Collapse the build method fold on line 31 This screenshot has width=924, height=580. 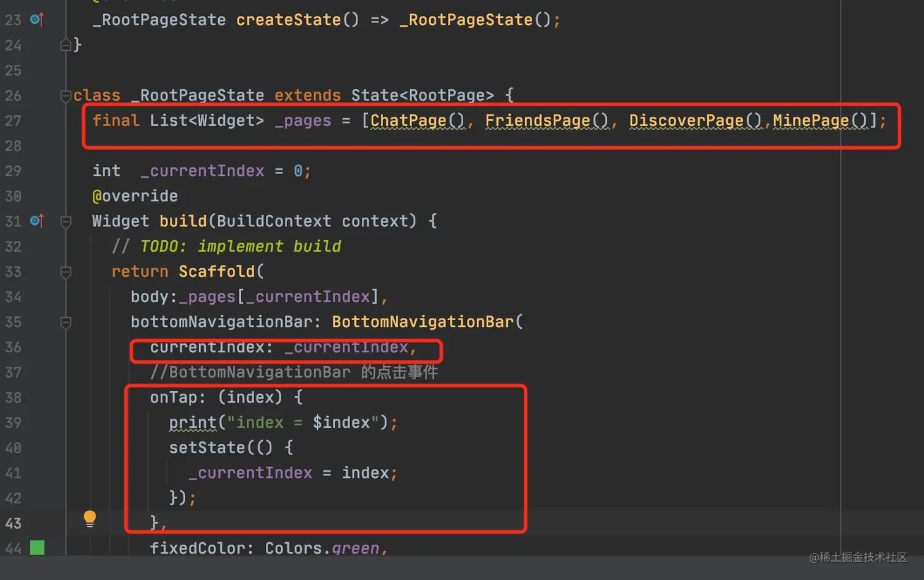pyautogui.click(x=66, y=221)
